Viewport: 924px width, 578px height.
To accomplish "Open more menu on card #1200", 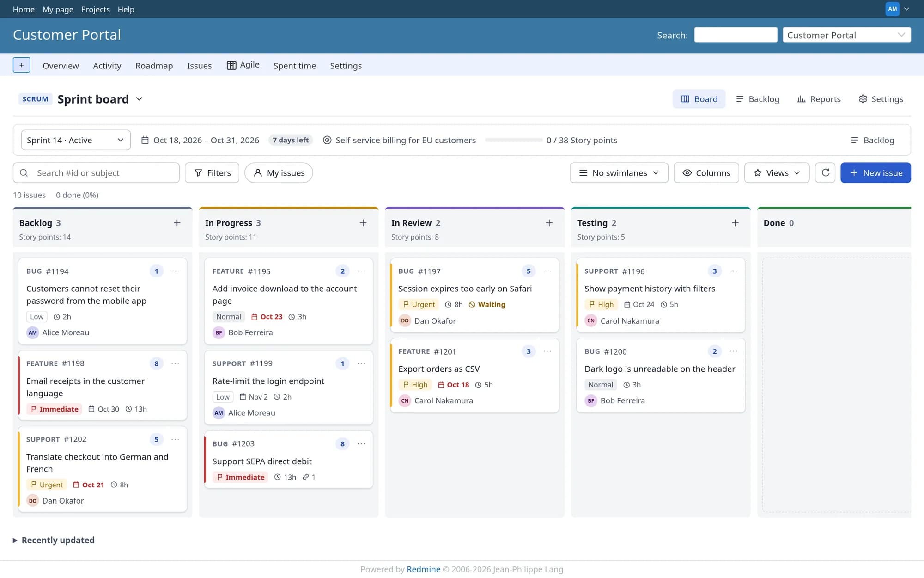I will [733, 351].
